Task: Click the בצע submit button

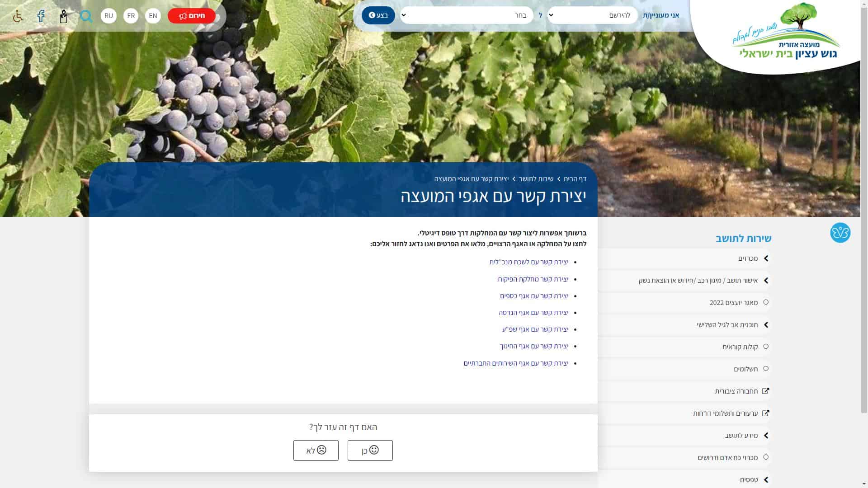Action: (x=378, y=15)
